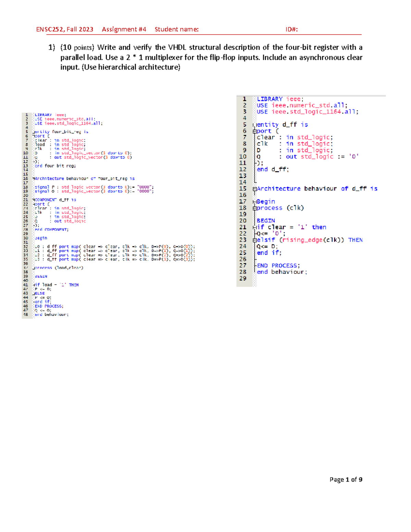Collapse "Architecture behaviour of d_ff" fold marker
Image resolution: width=411 pixels, height=532 pixels.
(x=254, y=189)
